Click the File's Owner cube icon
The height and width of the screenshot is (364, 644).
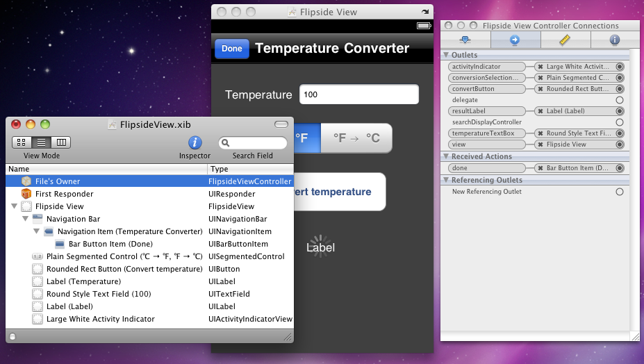coord(26,181)
